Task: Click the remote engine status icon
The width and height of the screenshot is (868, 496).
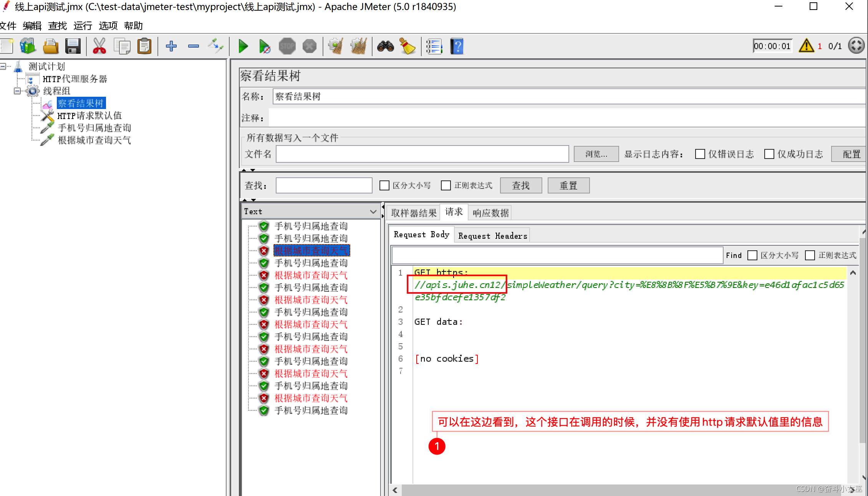Action: coord(856,46)
